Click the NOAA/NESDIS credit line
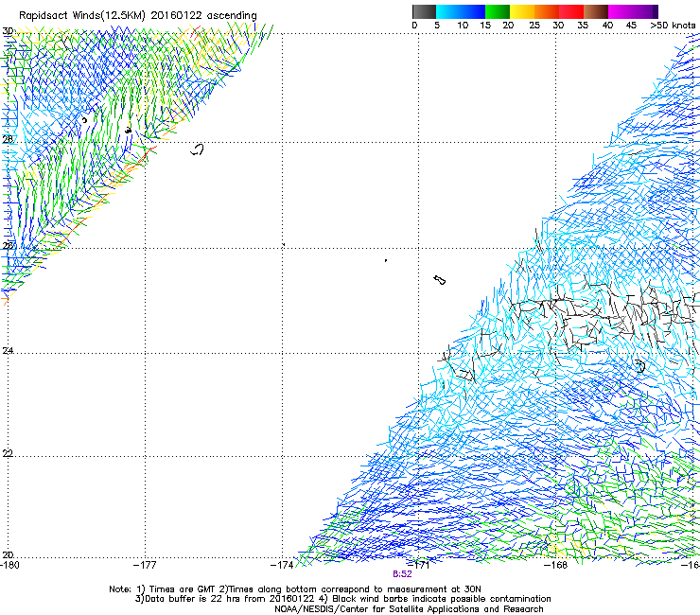This screenshot has width=700, height=615. (409, 609)
